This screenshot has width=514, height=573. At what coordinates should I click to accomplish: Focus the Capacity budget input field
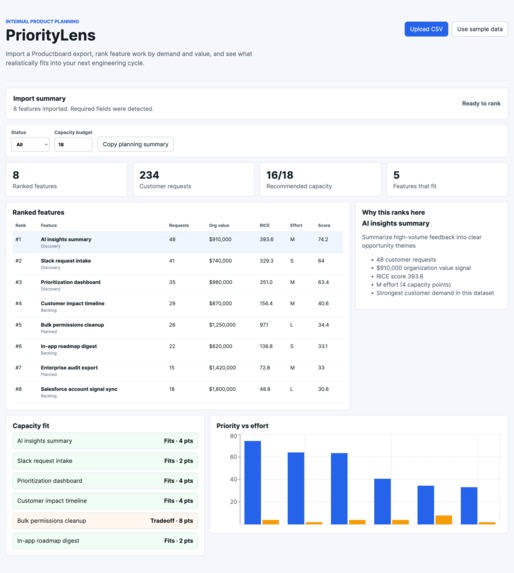tap(73, 144)
